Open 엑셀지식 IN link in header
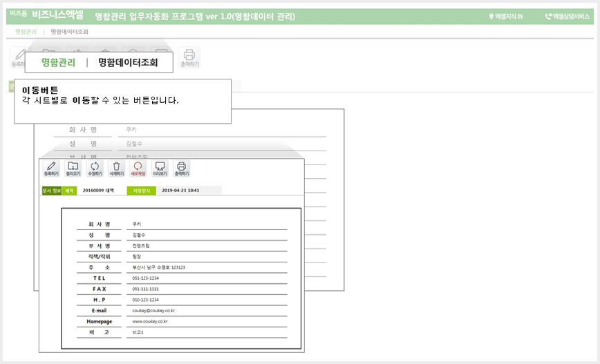 click(506, 17)
